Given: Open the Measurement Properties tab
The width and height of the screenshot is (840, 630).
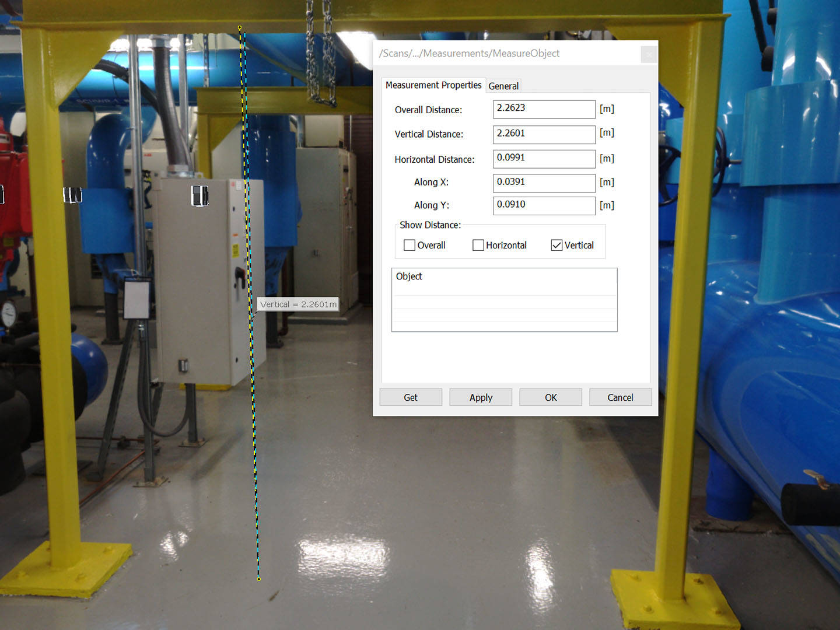Looking at the screenshot, I should point(433,85).
